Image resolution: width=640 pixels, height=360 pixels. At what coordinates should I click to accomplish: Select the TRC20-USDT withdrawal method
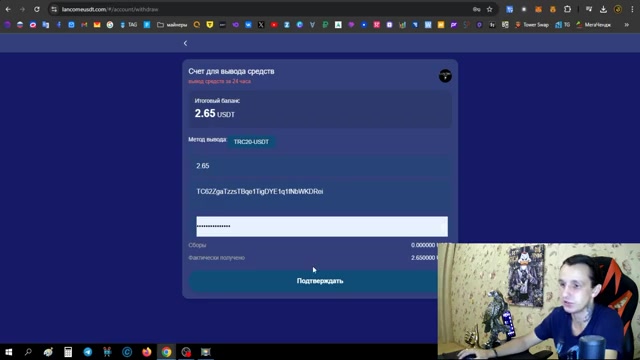pyautogui.click(x=251, y=142)
